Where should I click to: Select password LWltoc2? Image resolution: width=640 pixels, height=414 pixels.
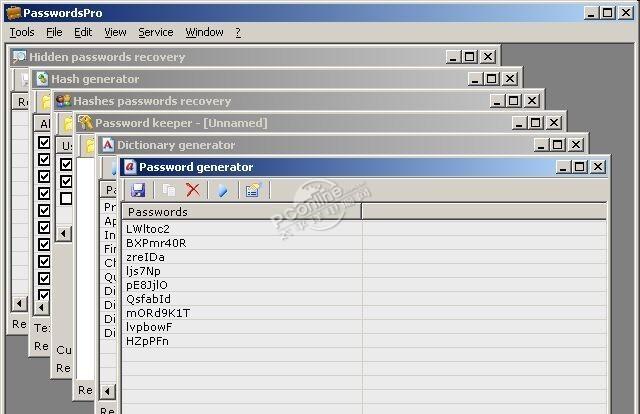148,229
